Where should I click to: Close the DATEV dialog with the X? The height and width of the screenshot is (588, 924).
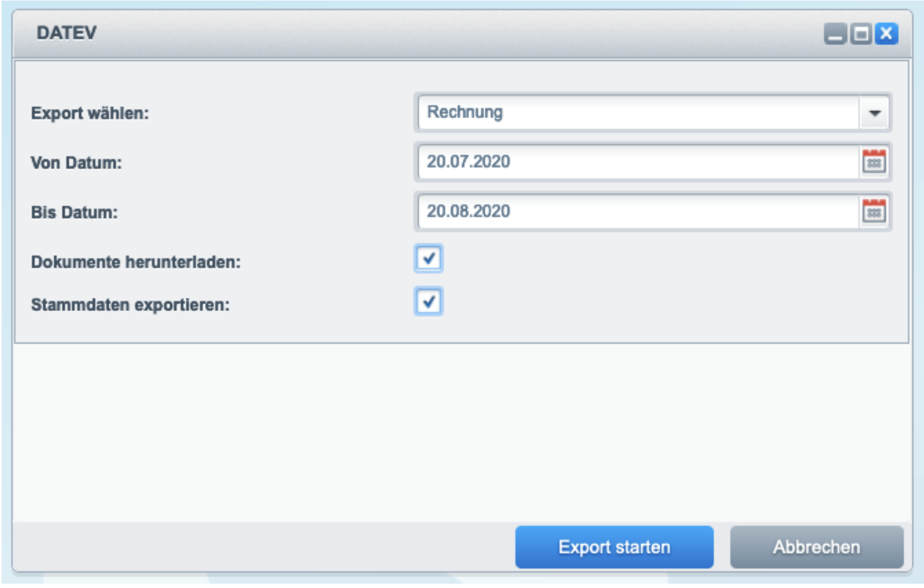[887, 34]
